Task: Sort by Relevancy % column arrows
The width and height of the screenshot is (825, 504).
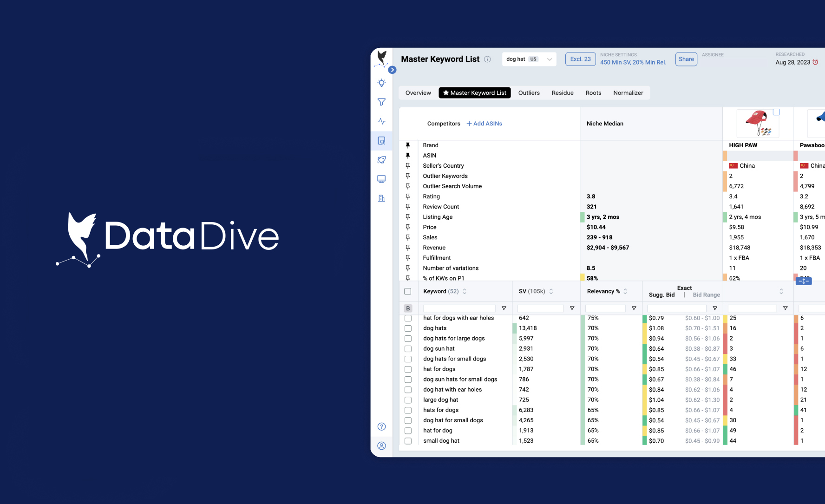Action: click(625, 291)
